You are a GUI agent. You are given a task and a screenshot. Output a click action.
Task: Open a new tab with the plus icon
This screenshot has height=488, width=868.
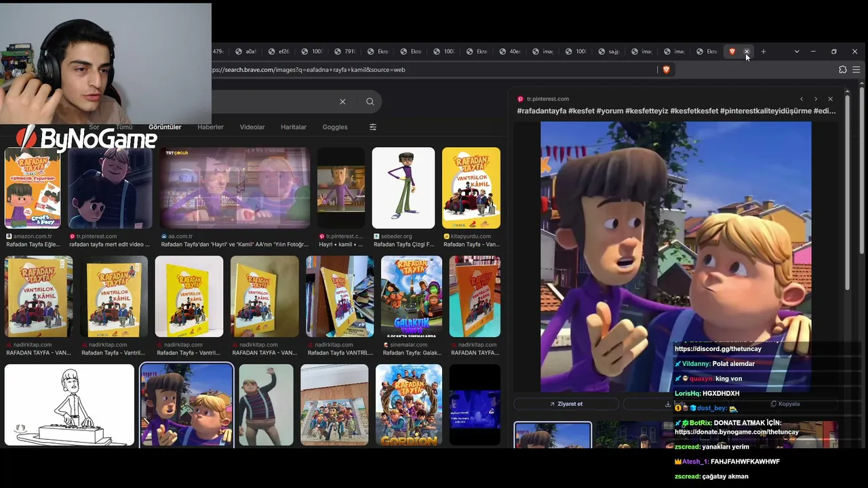(763, 52)
